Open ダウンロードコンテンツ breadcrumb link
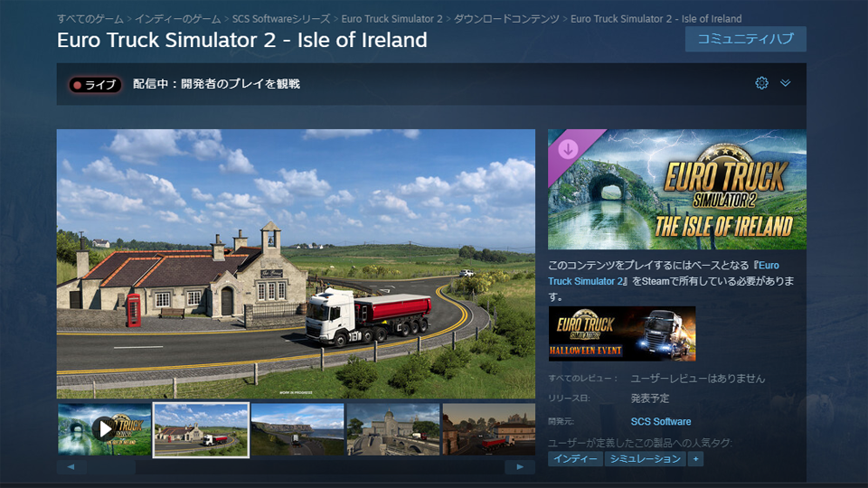Screen dimensions: 868x488 pos(506,19)
